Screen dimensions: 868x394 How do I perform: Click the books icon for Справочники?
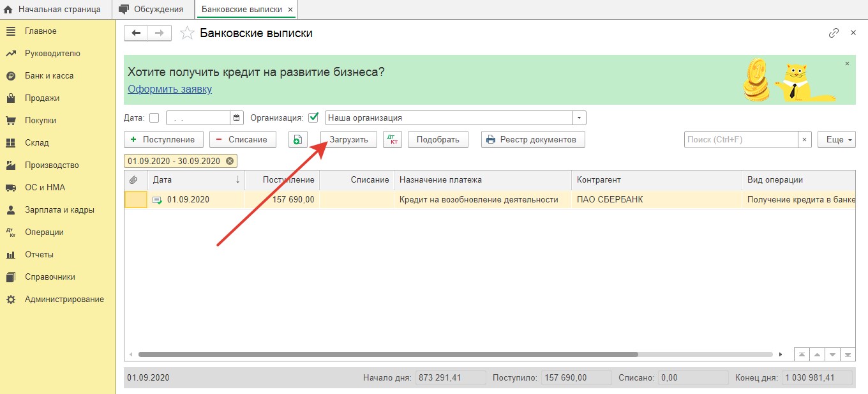(x=11, y=277)
